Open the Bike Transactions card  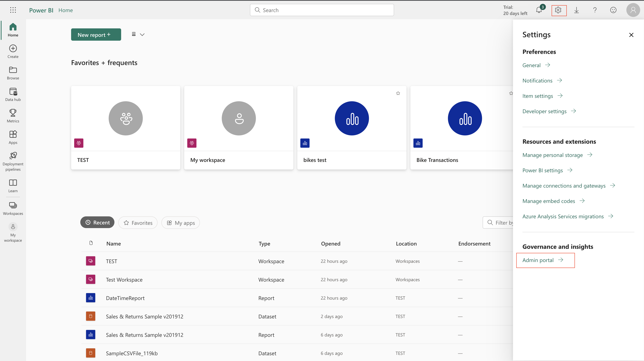coord(462,128)
